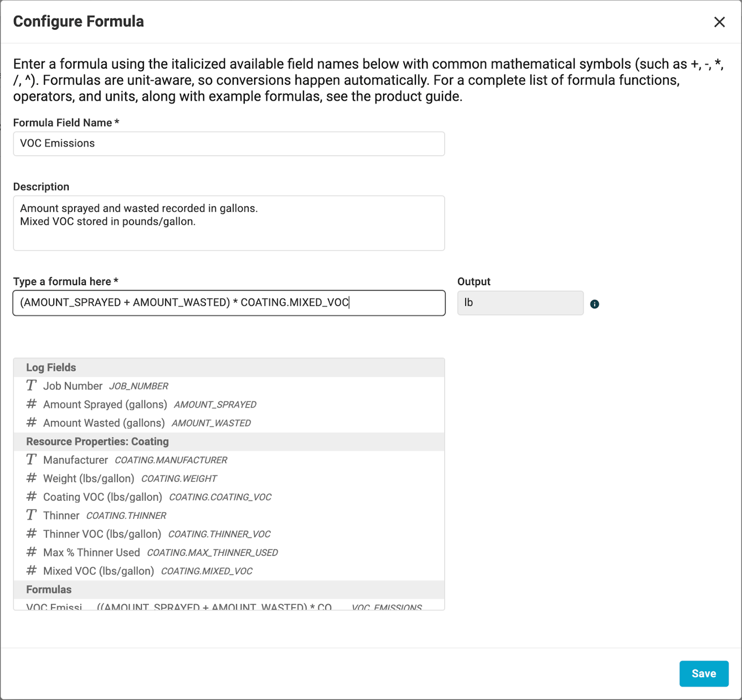Click the text icon beside Thinner field

(x=32, y=515)
